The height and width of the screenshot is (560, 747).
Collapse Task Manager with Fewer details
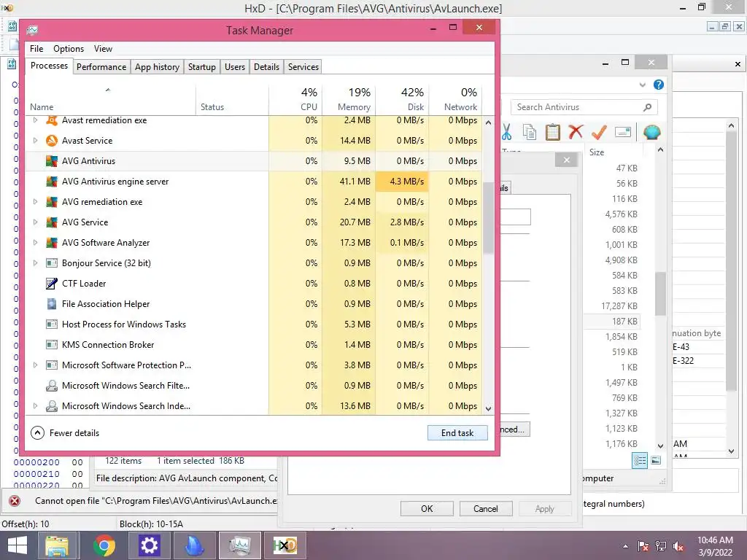[65, 433]
